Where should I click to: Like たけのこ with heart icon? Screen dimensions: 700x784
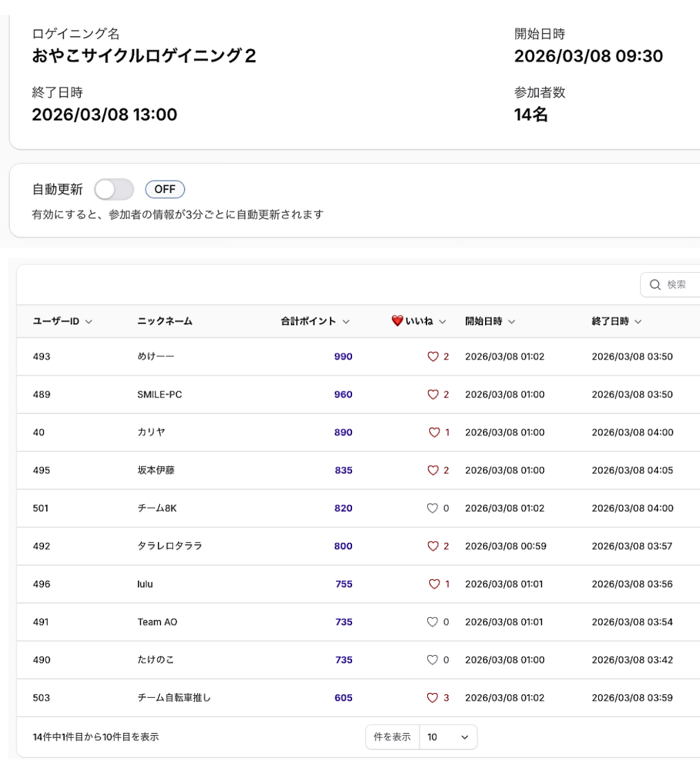(433, 660)
